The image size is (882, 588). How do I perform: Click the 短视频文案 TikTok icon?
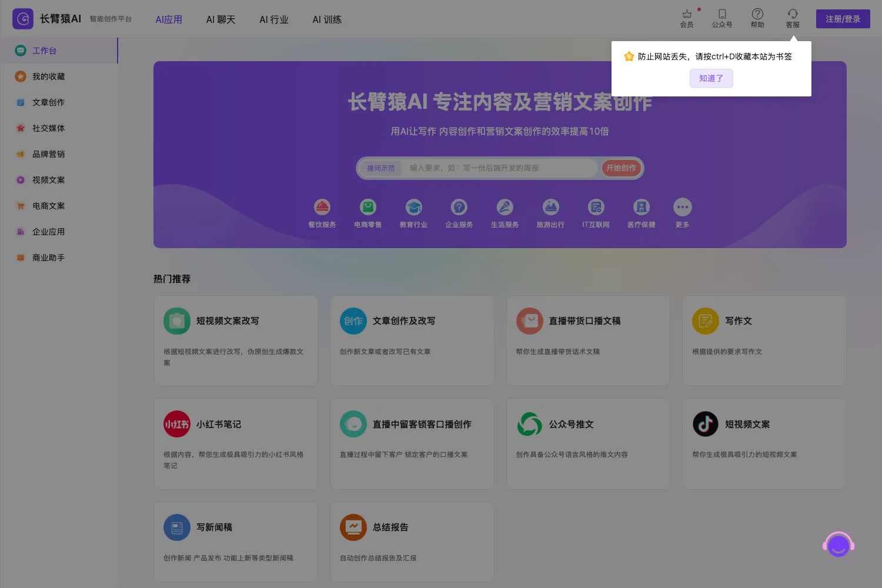click(x=706, y=424)
